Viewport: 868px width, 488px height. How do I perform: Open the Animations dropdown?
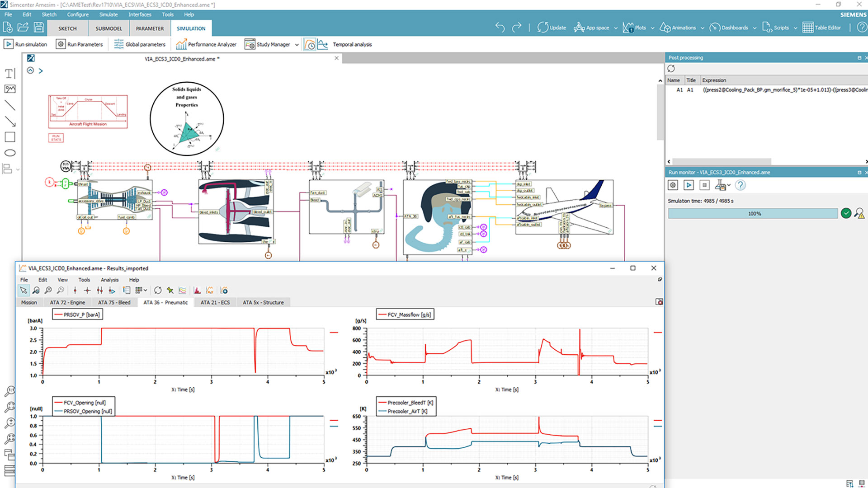tap(703, 28)
